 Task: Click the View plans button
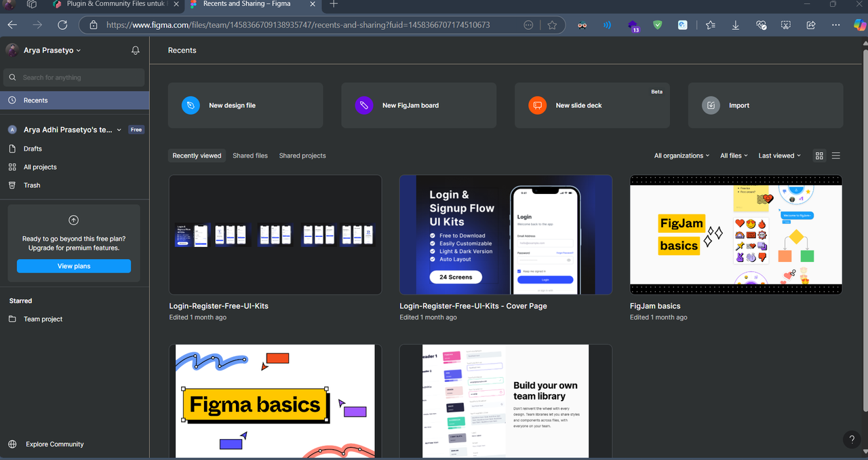74,266
